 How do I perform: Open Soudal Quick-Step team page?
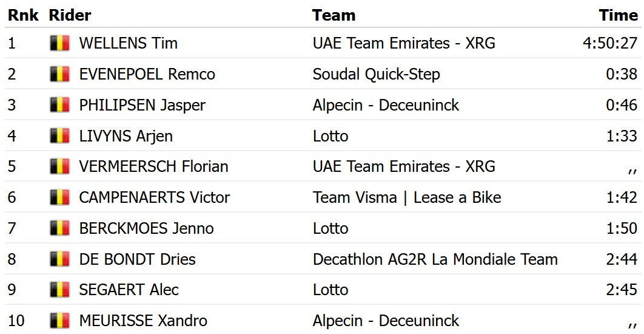pyautogui.click(x=376, y=74)
